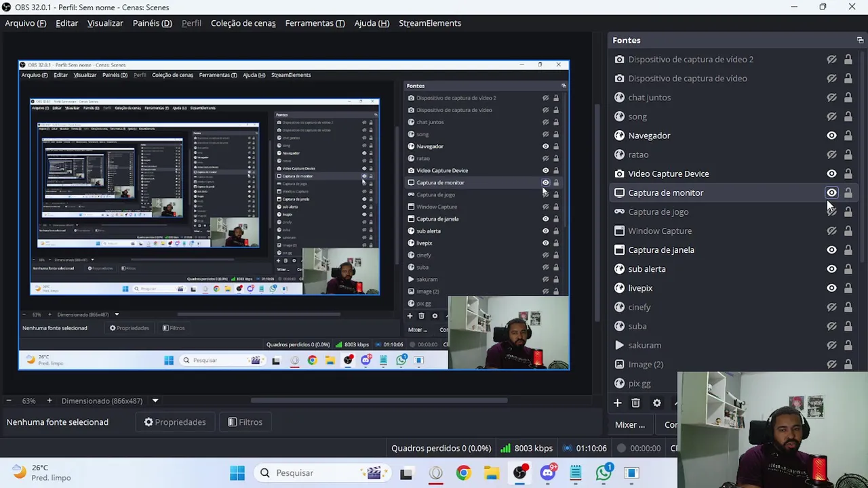Lock the cinefy source
The height and width of the screenshot is (488, 868).
coord(848,307)
